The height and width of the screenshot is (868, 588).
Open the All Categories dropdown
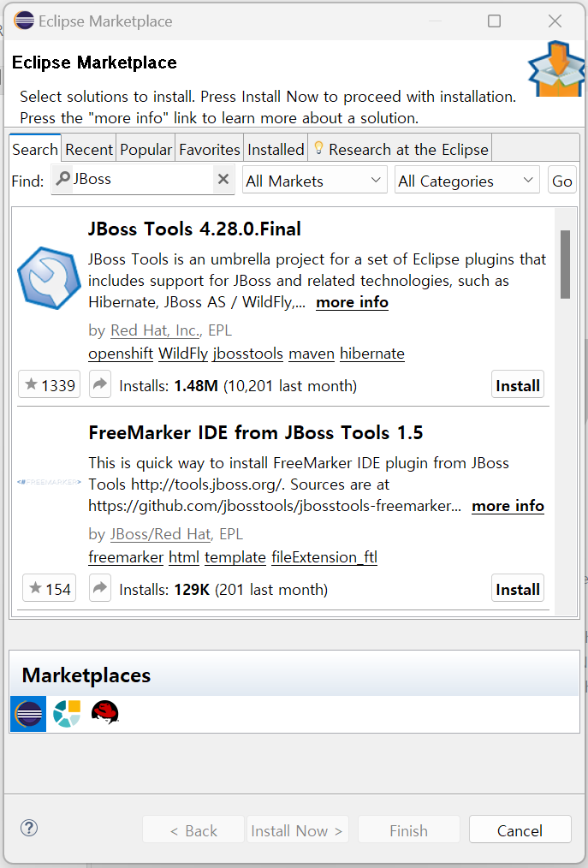pyautogui.click(x=466, y=181)
